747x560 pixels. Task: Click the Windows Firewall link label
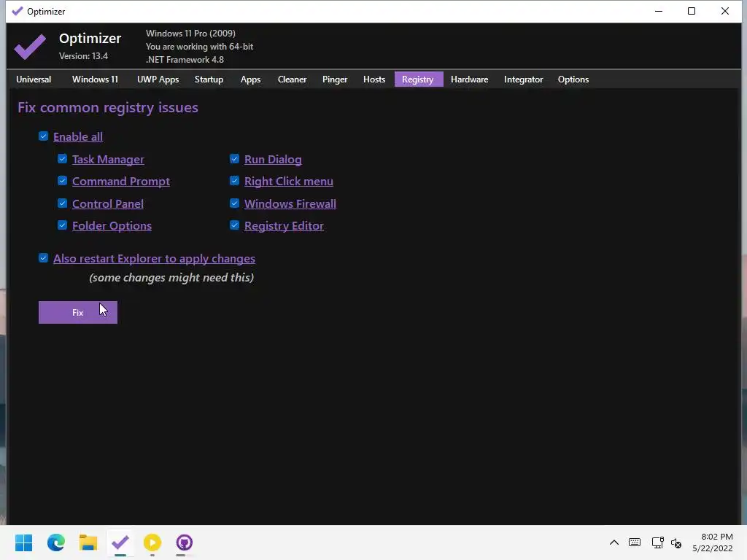[x=290, y=204]
